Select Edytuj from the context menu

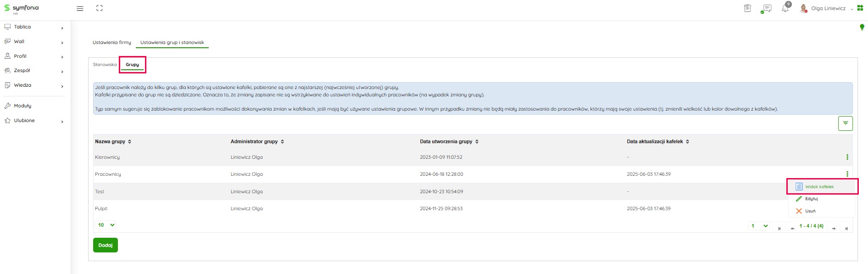point(811,199)
